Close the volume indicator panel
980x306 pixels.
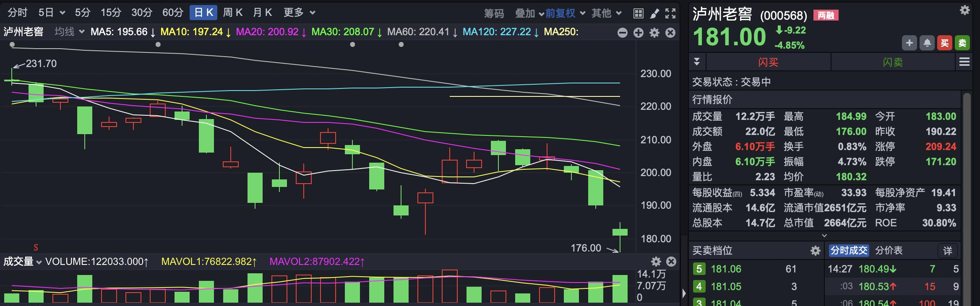coord(671,262)
